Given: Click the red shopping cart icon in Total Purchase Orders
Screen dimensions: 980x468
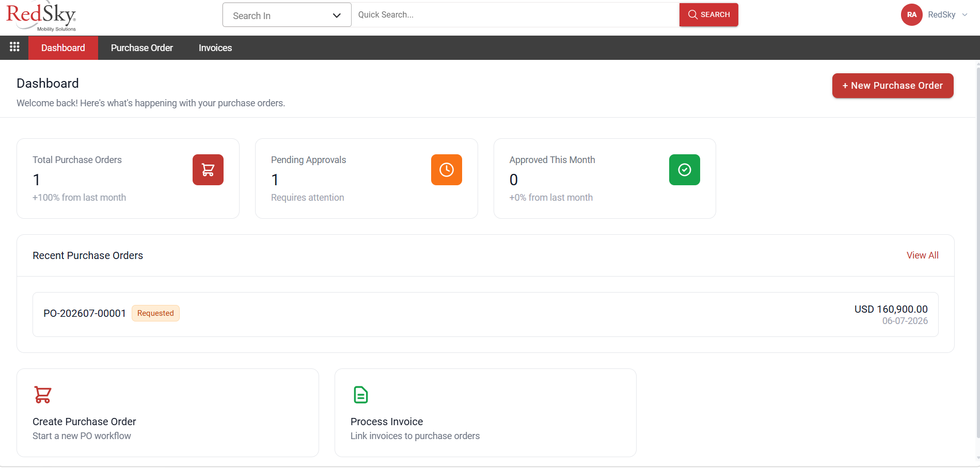Looking at the screenshot, I should click(x=208, y=170).
